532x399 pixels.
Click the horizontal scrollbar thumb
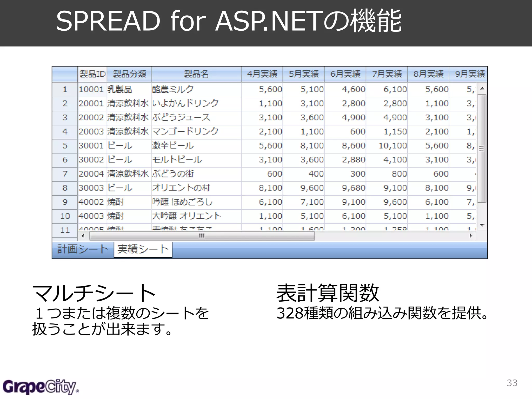click(202, 236)
